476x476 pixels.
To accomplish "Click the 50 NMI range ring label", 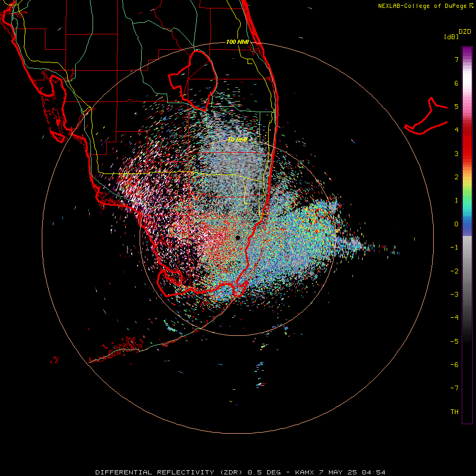I will coord(237,140).
